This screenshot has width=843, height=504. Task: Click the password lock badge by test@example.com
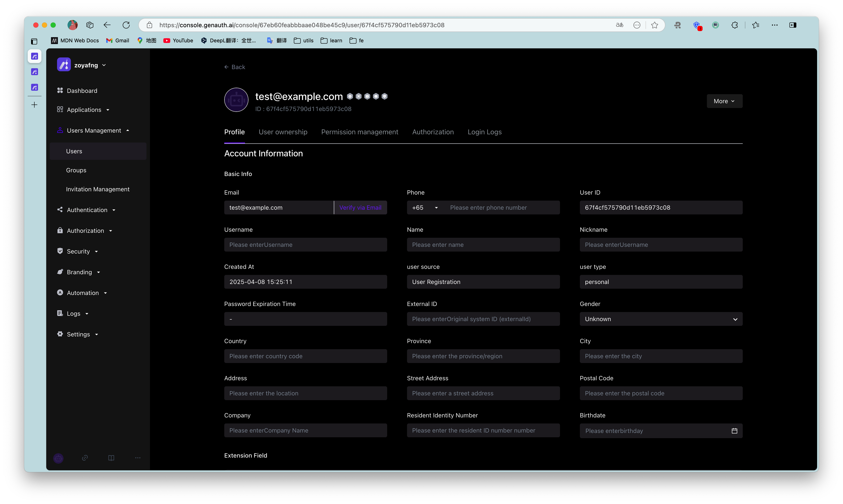[350, 97]
